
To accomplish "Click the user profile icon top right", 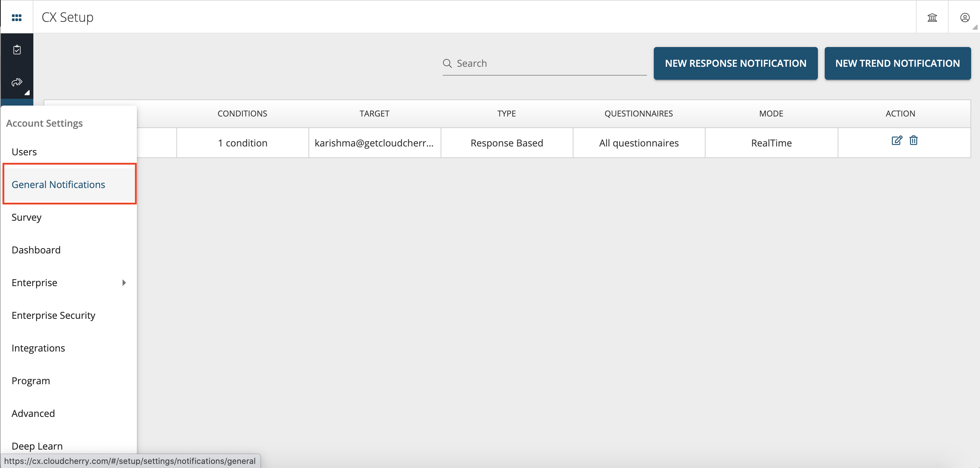I will (x=965, y=17).
